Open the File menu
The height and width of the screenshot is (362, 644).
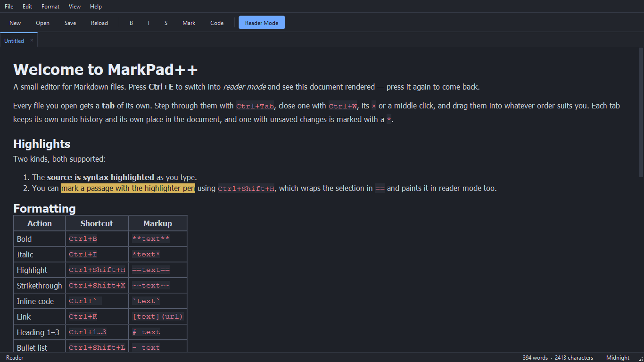tap(9, 7)
